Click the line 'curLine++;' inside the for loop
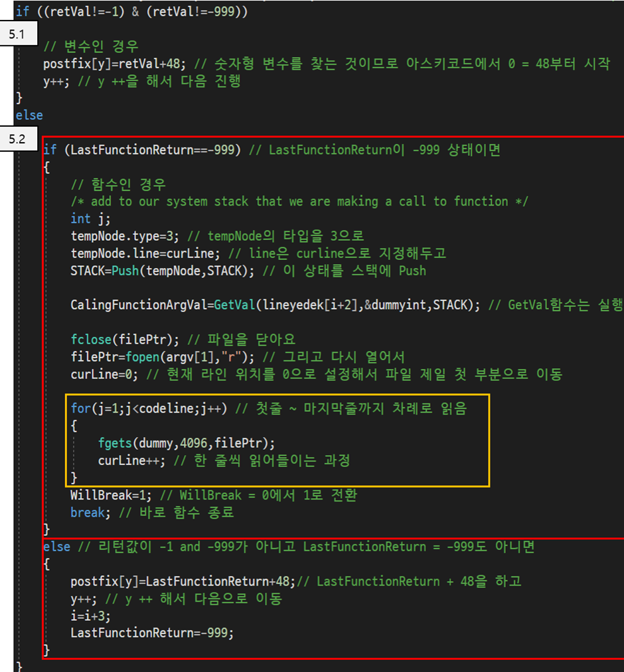Viewport: 624px width, 672px height. pos(131,460)
